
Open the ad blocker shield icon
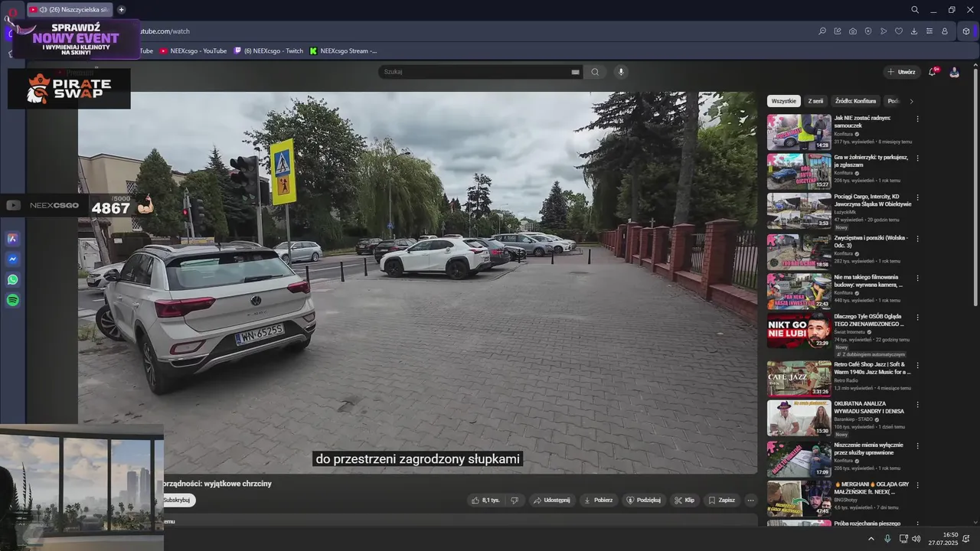tap(868, 31)
